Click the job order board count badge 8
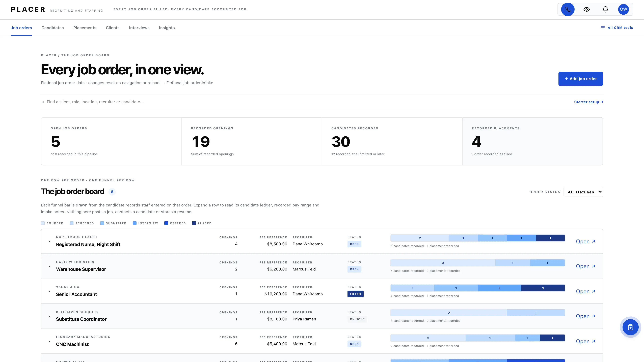 (x=112, y=192)
